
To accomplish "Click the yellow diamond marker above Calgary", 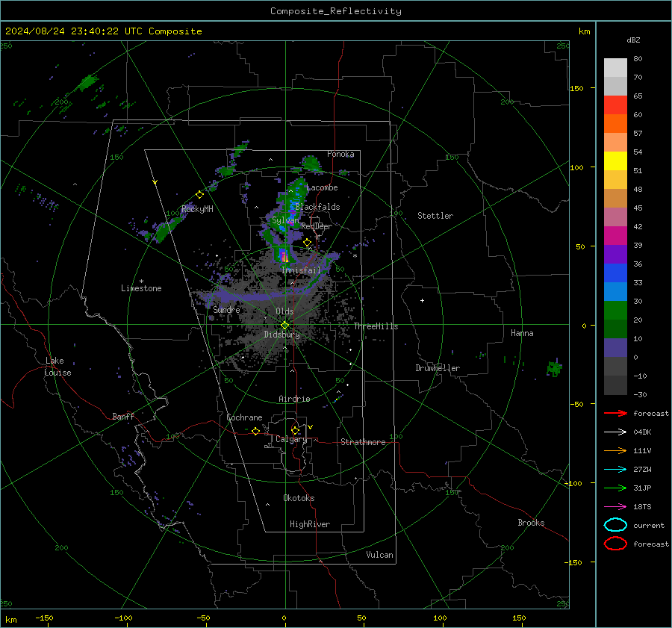I will [295, 430].
